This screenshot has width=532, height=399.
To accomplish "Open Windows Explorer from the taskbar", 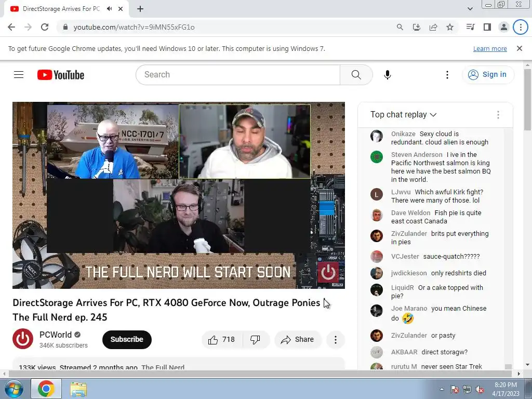I will pos(78,389).
